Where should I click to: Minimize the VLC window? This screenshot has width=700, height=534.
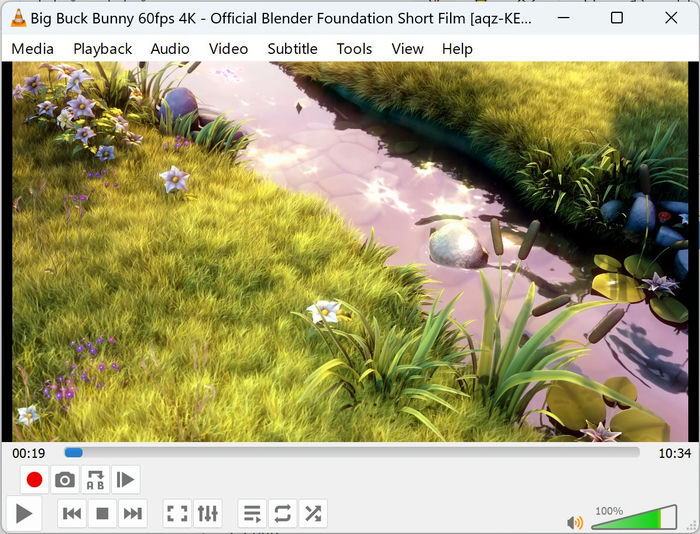[x=564, y=18]
